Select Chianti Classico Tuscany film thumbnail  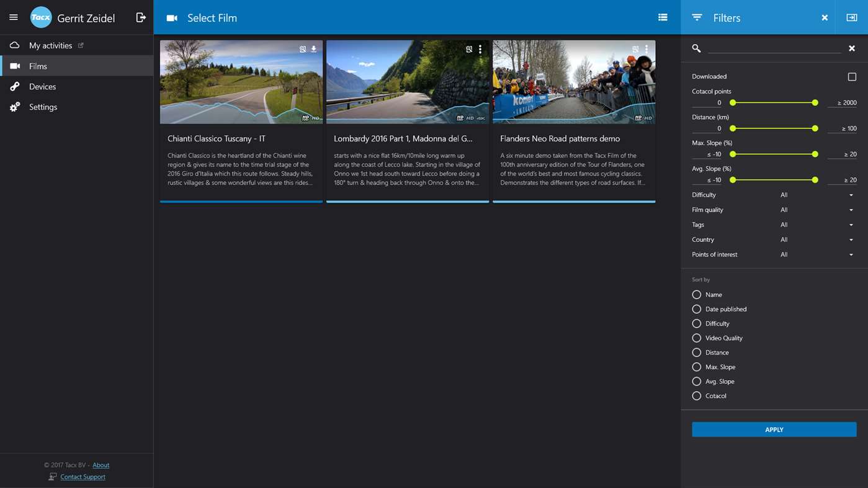(241, 82)
